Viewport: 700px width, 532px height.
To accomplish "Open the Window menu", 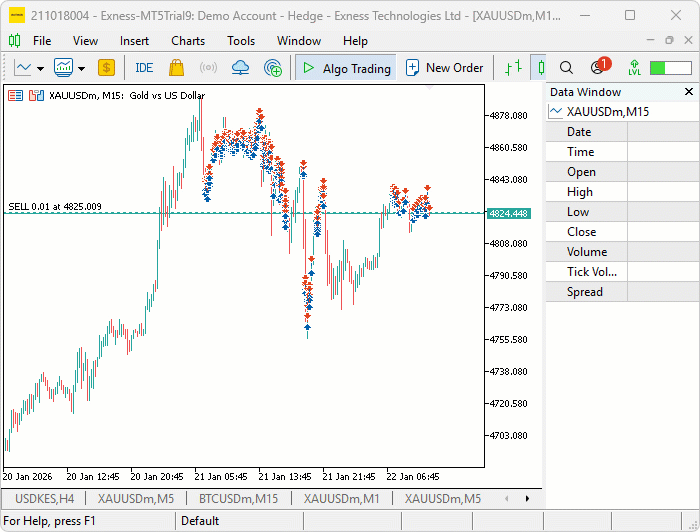I will pos(299,41).
